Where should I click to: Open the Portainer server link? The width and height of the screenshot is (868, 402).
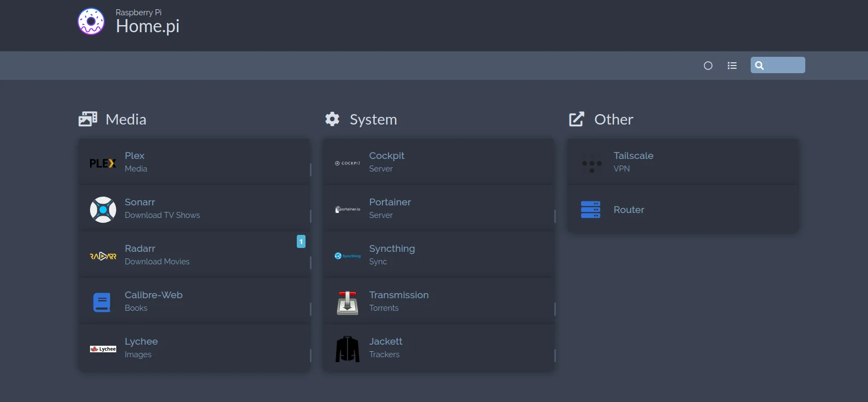point(390,203)
